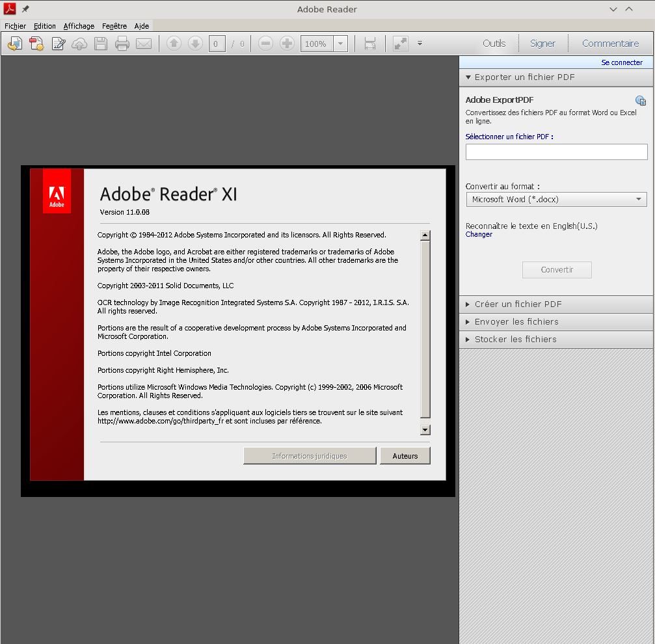This screenshot has width=655, height=644.
Task: Click the Sélectionner un fichier PDF link
Action: [509, 137]
